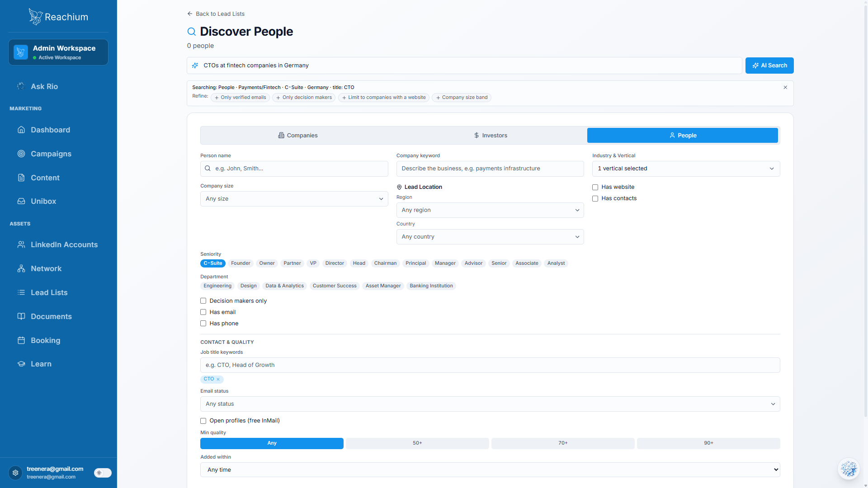Viewport: 868px width, 488px height.
Task: Remove the CTO job title tag
Action: [x=218, y=380]
